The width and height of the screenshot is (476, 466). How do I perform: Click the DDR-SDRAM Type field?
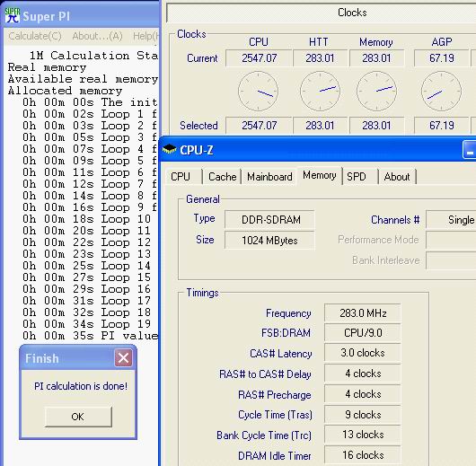click(269, 219)
